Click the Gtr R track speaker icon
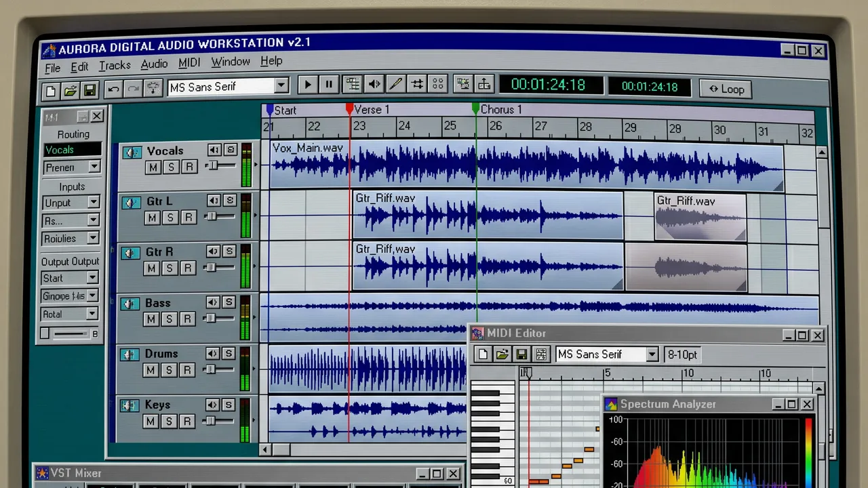 click(x=130, y=253)
